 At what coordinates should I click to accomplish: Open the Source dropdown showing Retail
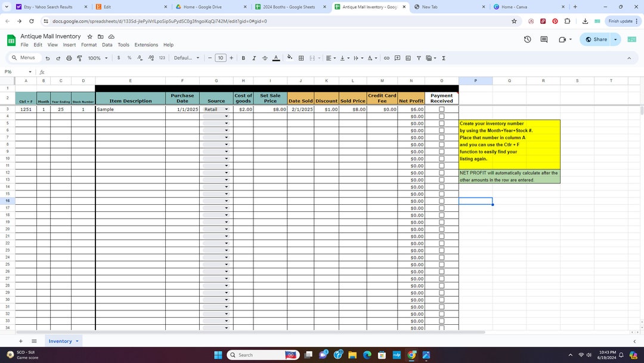click(x=227, y=109)
